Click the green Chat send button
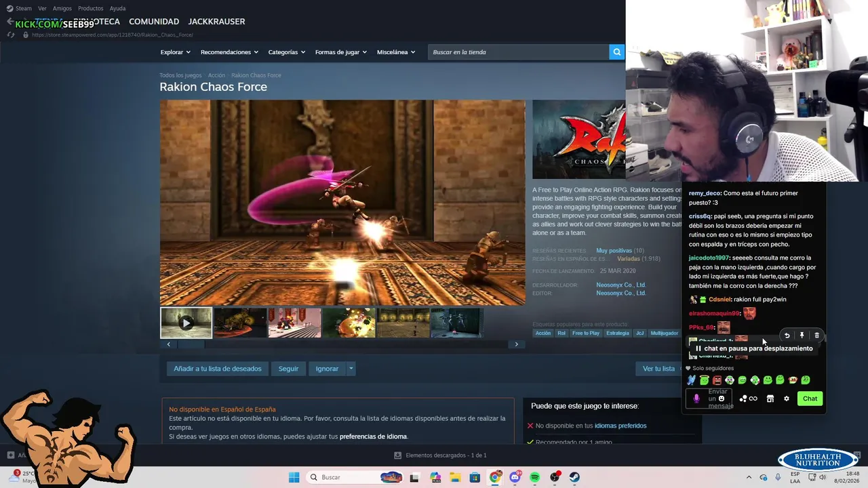The image size is (868, 488). [x=810, y=399]
